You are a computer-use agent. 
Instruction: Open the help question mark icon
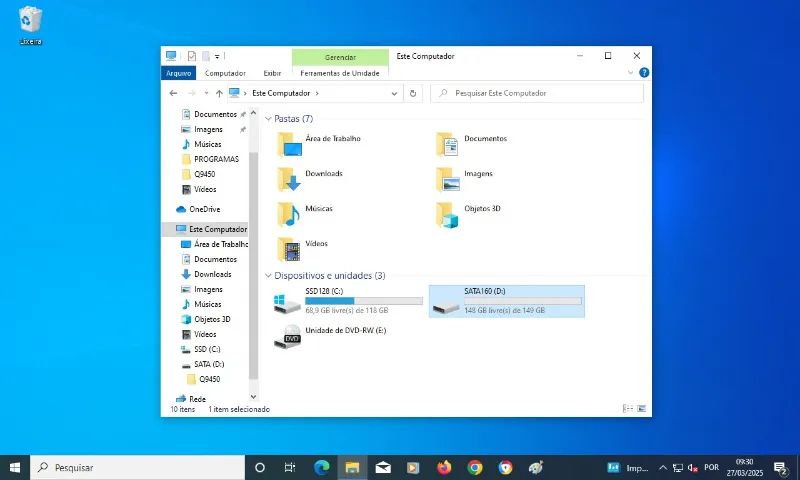click(x=644, y=73)
